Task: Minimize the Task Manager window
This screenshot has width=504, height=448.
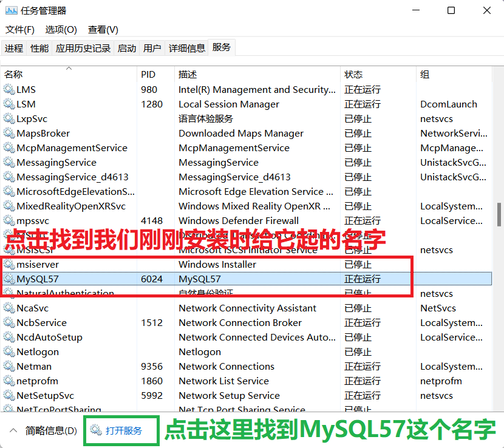Action: tap(416, 10)
